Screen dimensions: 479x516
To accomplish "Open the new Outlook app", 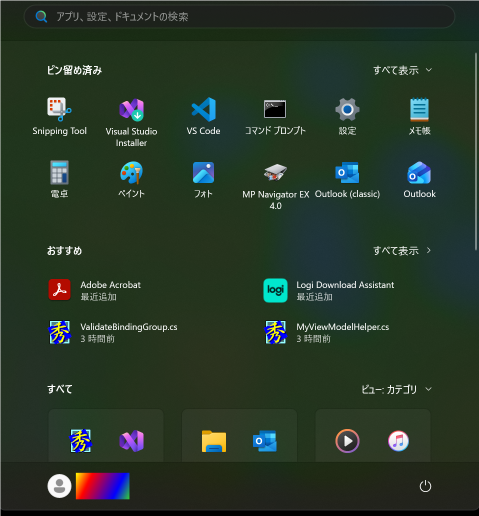I will 419,179.
